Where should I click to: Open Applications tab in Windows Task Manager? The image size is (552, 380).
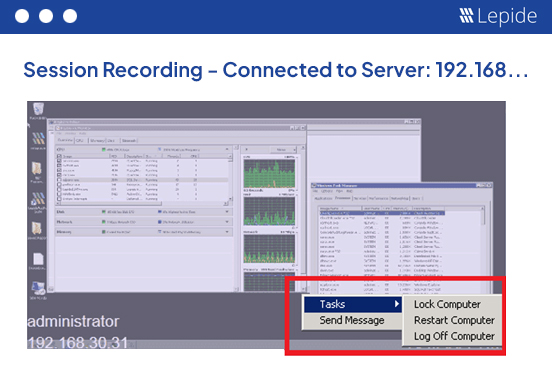tap(323, 199)
